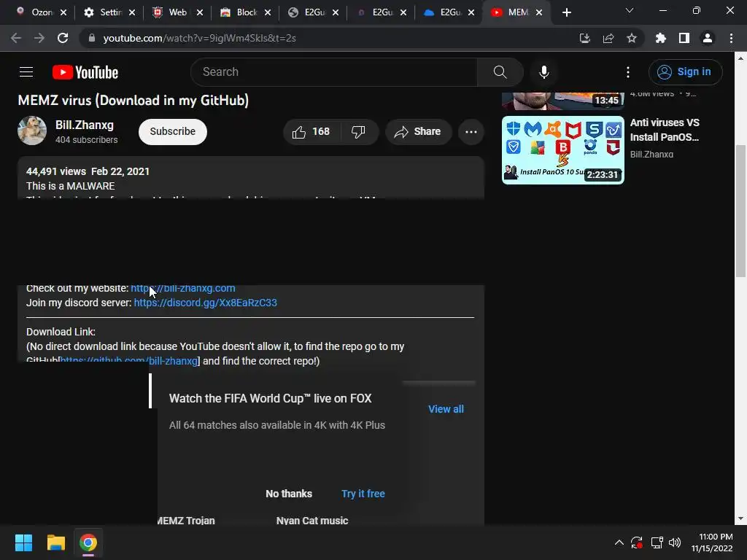Open Anti viruses VS Install PanOS title
This screenshot has height=560, width=747.
(x=665, y=130)
